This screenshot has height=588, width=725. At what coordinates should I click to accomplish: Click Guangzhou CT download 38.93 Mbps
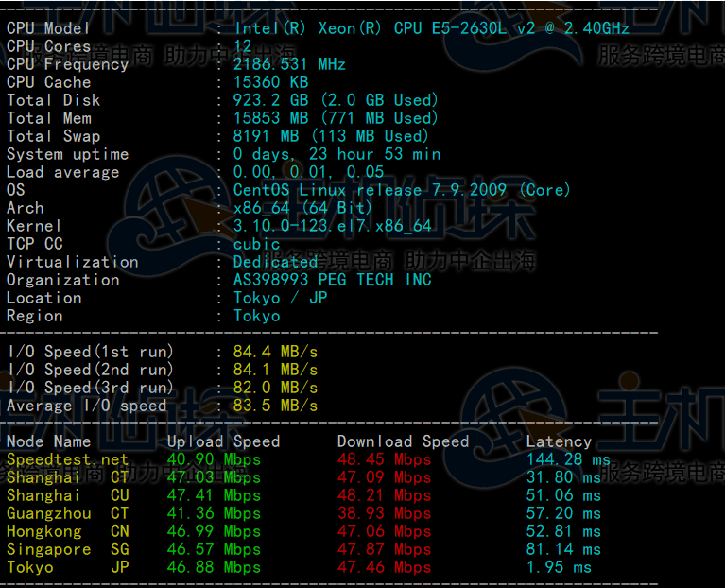click(384, 513)
